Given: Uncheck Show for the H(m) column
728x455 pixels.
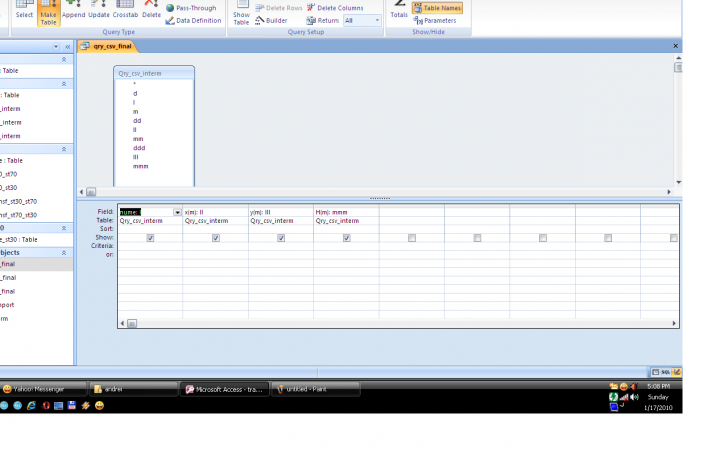Looking at the screenshot, I should 346,238.
